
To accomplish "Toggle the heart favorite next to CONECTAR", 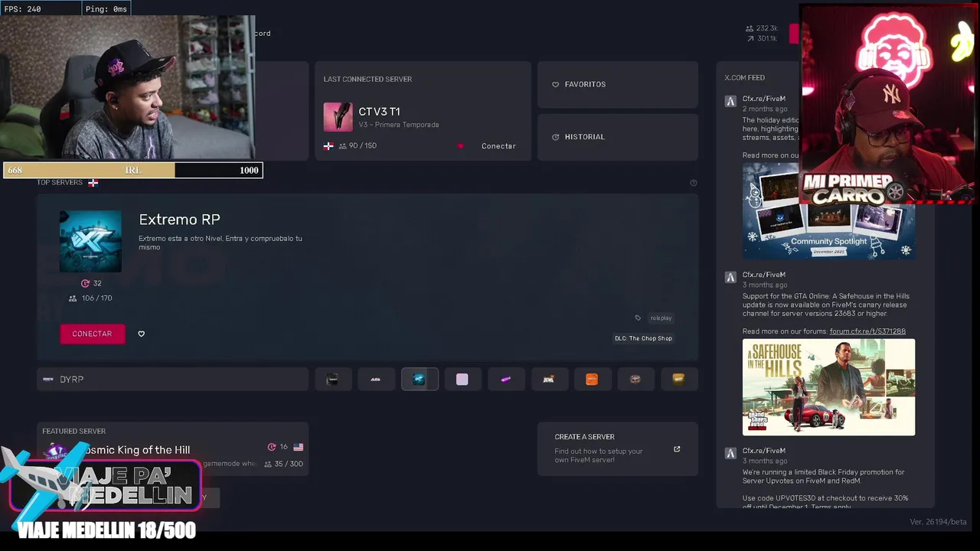I will point(141,334).
